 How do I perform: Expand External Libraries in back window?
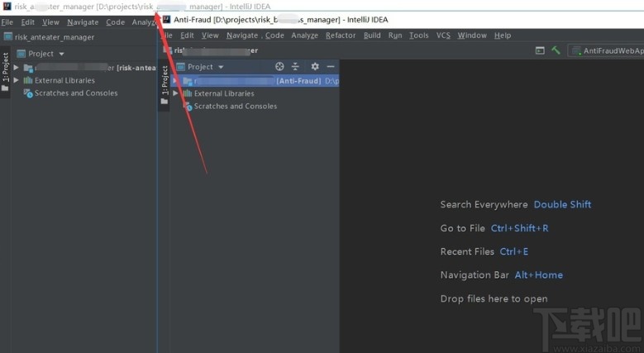point(16,80)
